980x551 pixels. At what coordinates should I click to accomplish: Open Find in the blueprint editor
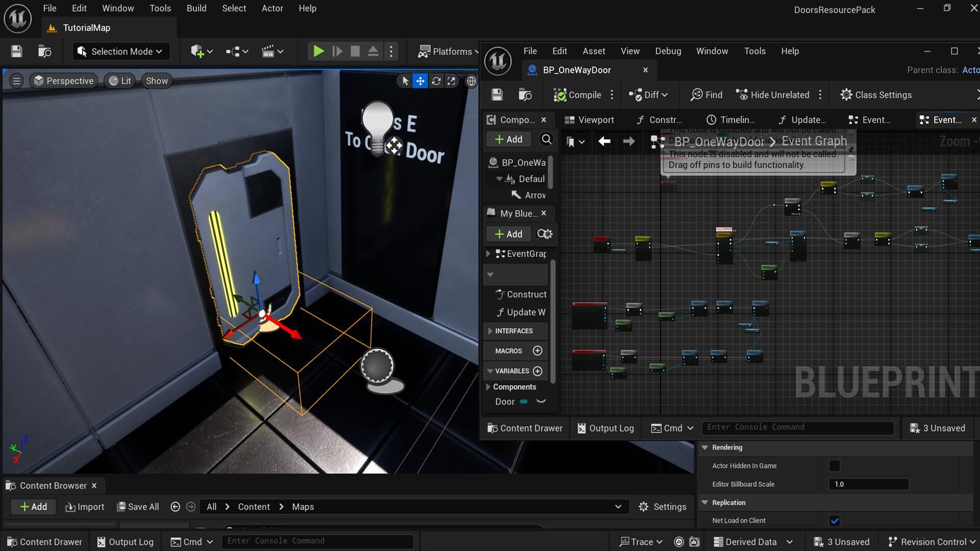click(706, 95)
